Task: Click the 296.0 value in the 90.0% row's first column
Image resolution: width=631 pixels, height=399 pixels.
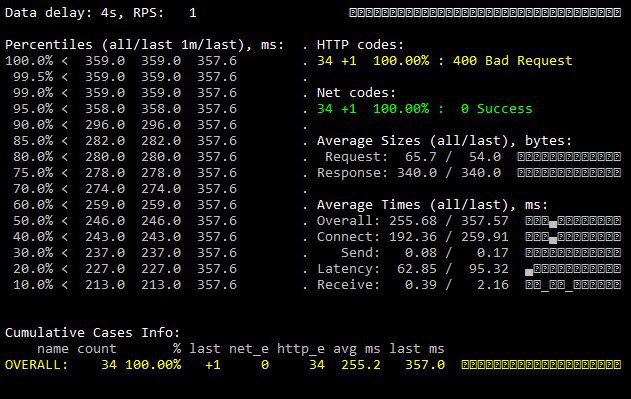Action: (x=105, y=125)
